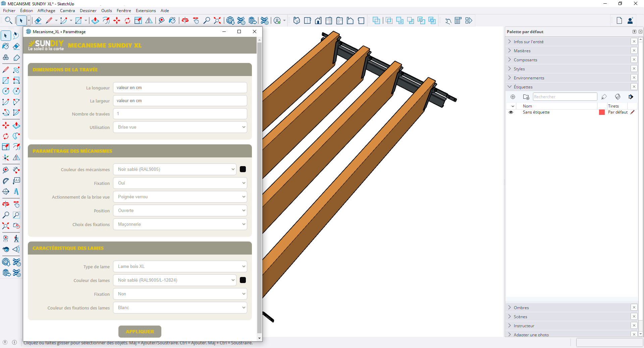Select the Eraser tool in top toolbar
The width and height of the screenshot is (644, 348).
[38, 21]
